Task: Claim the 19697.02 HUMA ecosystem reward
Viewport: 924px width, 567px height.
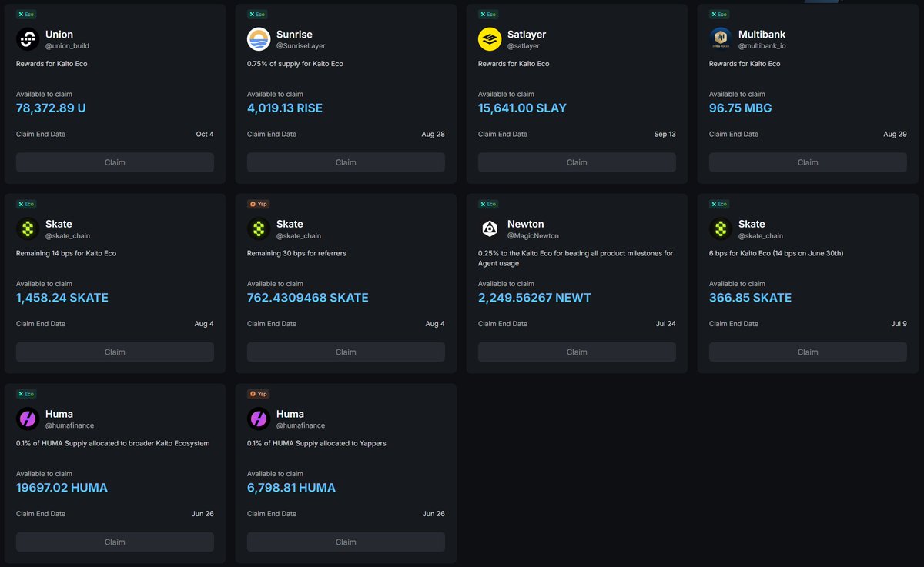Action: coord(115,542)
